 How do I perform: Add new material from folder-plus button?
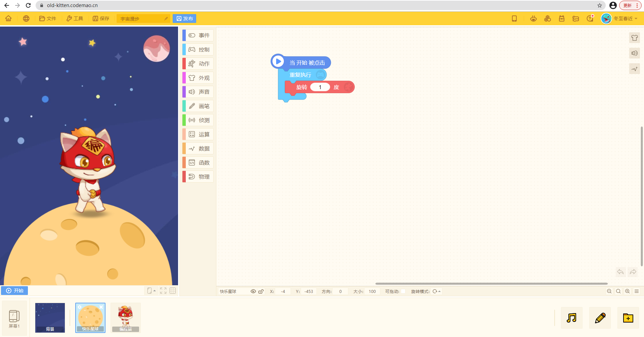point(628,318)
